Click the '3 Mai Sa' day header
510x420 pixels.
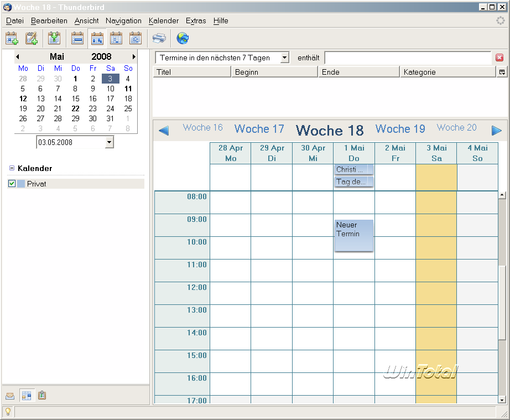pyautogui.click(x=436, y=153)
